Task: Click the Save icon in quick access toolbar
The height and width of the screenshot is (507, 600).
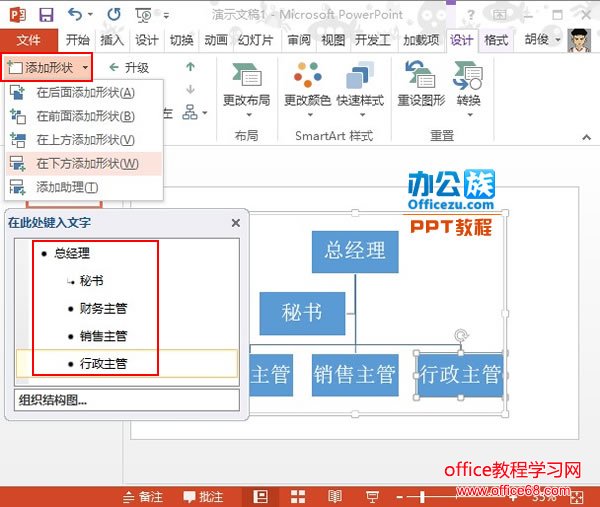Action: click(46, 15)
